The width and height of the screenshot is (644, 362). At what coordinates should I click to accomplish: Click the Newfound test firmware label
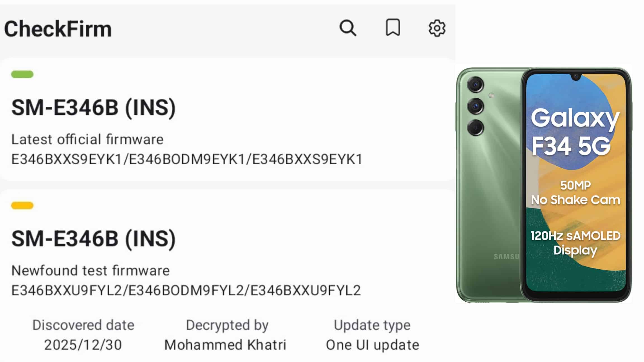pyautogui.click(x=90, y=271)
